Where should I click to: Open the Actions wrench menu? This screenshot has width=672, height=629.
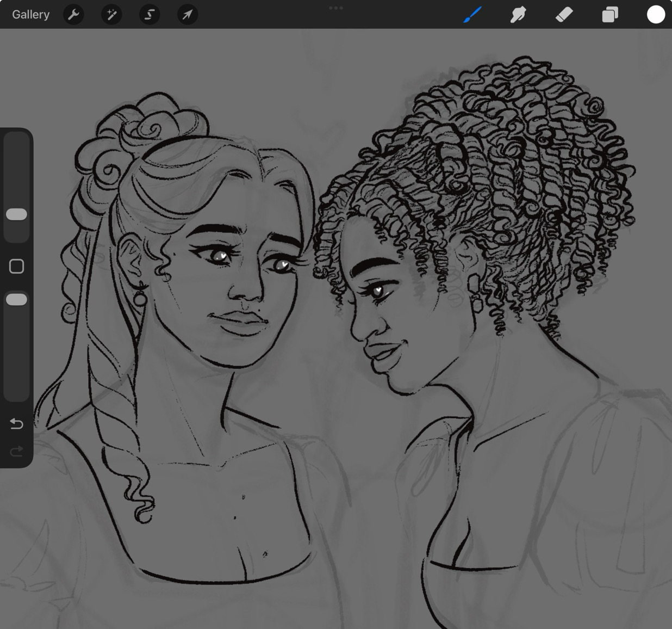pyautogui.click(x=73, y=15)
